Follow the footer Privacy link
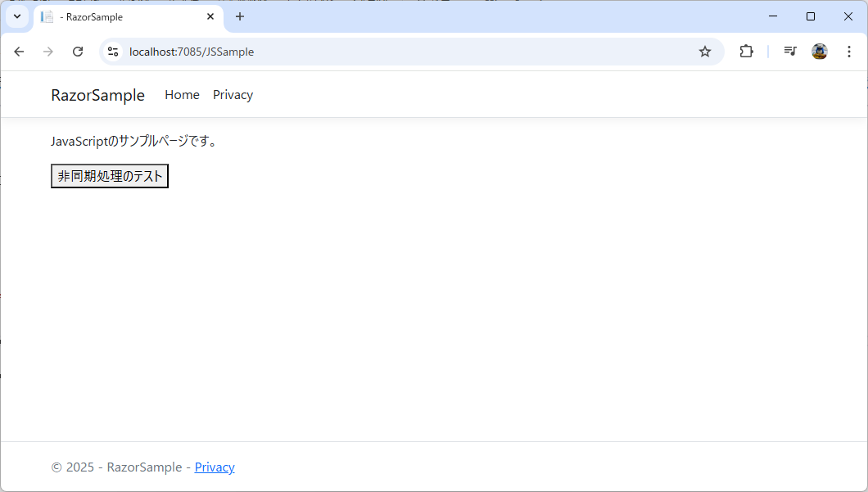 tap(215, 467)
